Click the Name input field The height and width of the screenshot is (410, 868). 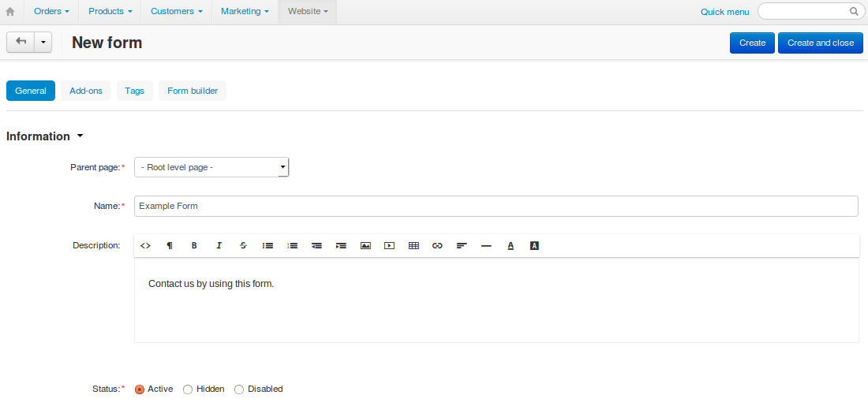click(x=496, y=206)
